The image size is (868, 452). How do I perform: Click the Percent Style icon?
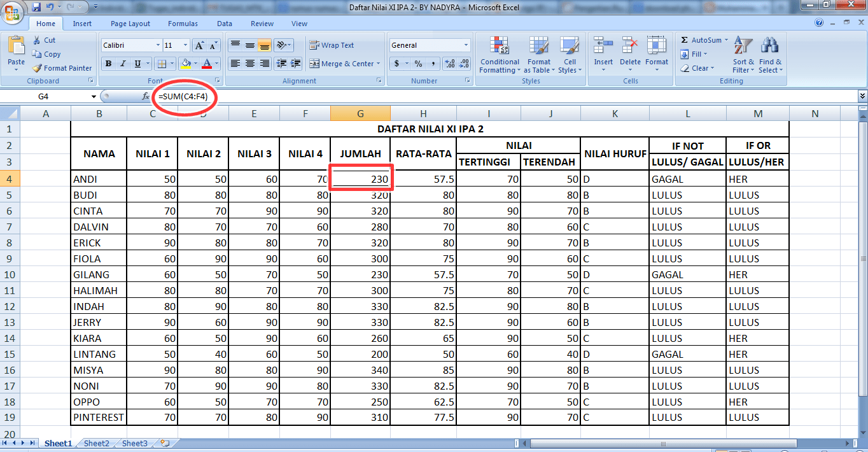[419, 64]
